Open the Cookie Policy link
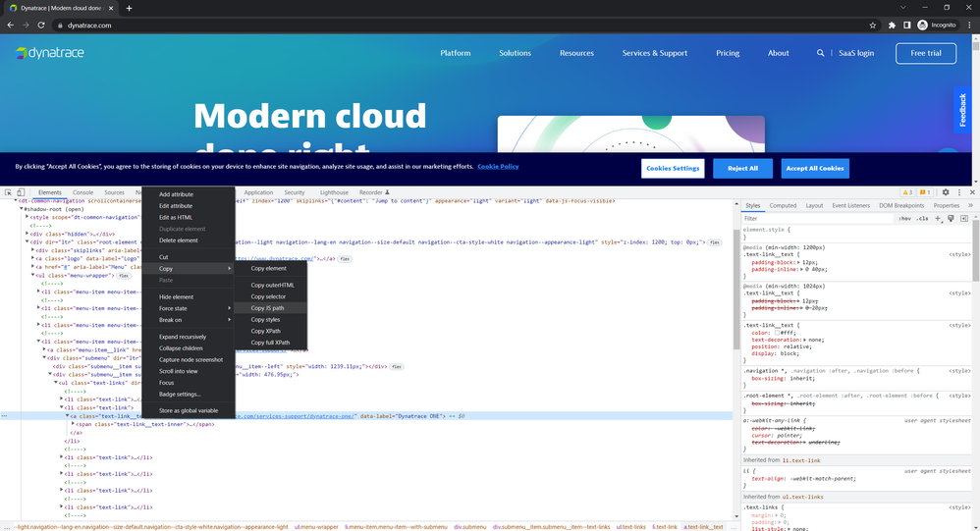The width and height of the screenshot is (980, 531). pyautogui.click(x=498, y=167)
